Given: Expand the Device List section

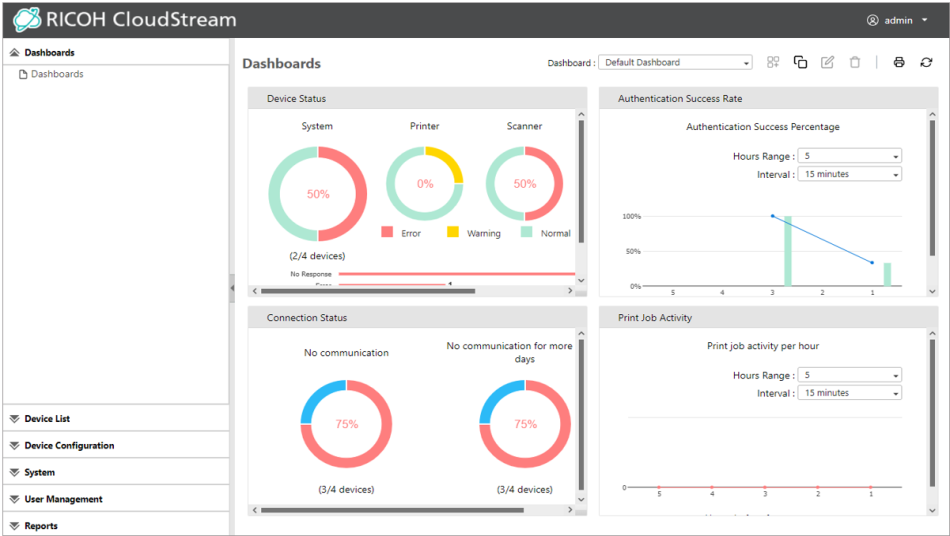Looking at the screenshot, I should (x=47, y=419).
